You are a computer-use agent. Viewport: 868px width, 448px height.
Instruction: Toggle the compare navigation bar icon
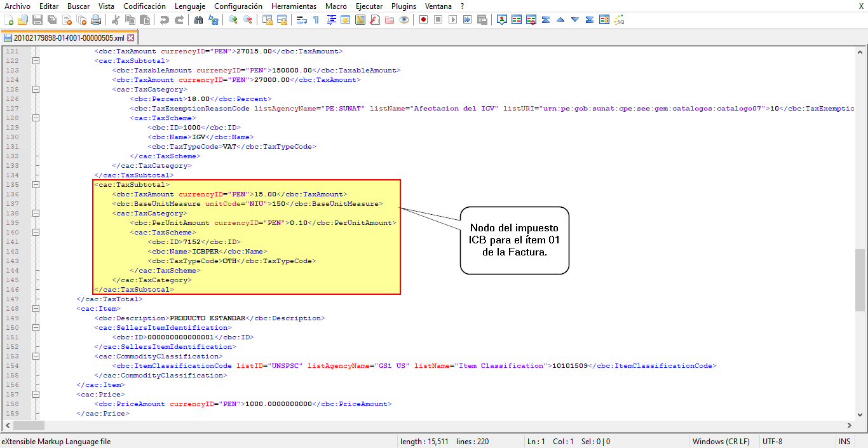(x=604, y=20)
